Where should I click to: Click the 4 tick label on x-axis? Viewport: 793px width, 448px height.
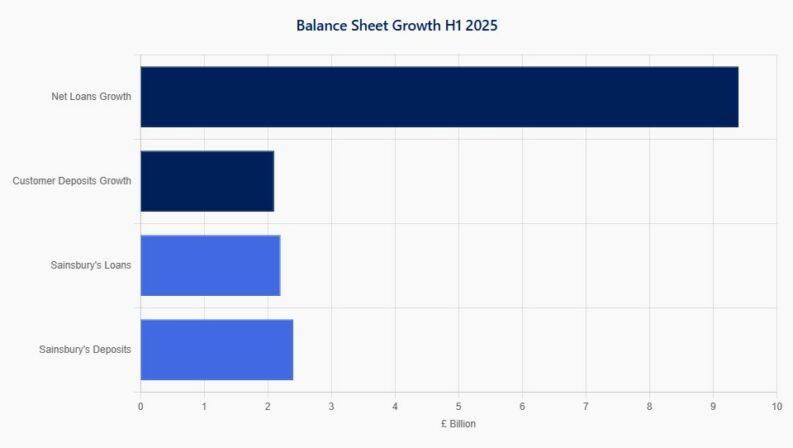[x=395, y=406]
